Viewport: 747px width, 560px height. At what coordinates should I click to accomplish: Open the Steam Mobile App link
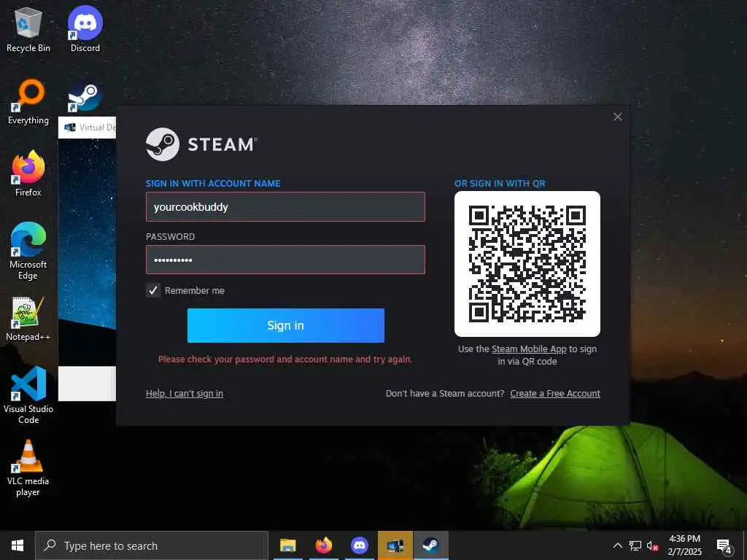pos(529,349)
